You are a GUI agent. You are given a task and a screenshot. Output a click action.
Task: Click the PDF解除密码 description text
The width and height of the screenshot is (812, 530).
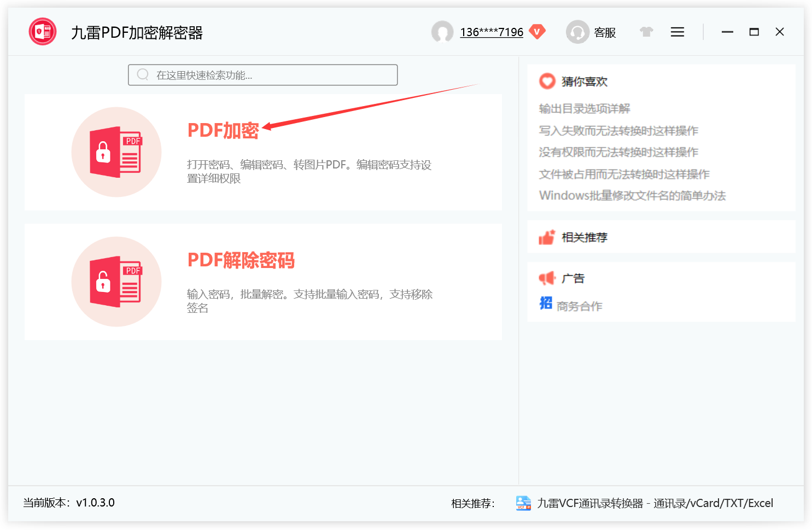[309, 301]
